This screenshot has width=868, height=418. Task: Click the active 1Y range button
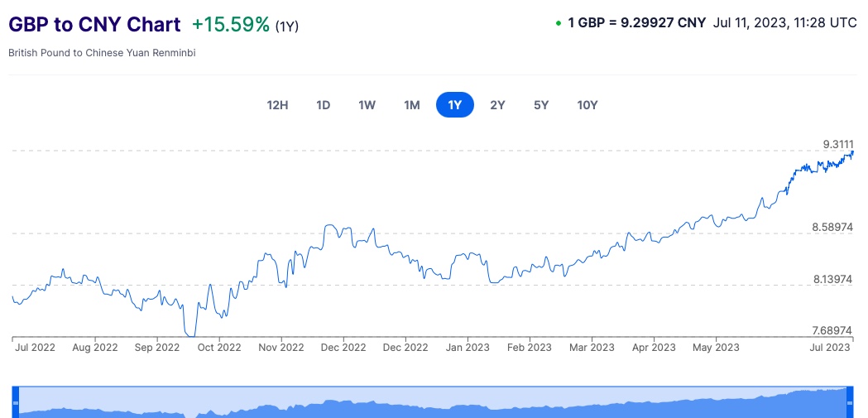(455, 105)
